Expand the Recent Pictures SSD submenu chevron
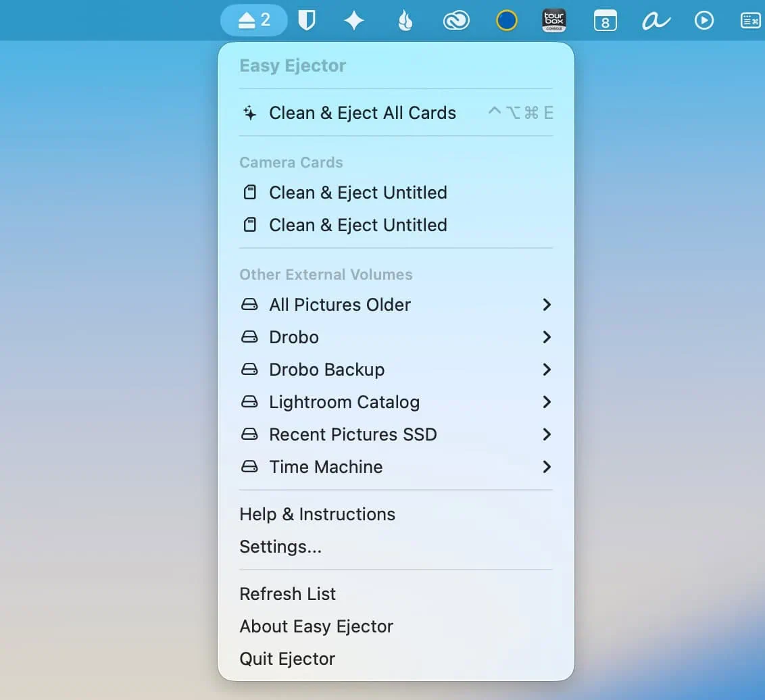Viewport: 765px width, 700px height. tap(547, 434)
